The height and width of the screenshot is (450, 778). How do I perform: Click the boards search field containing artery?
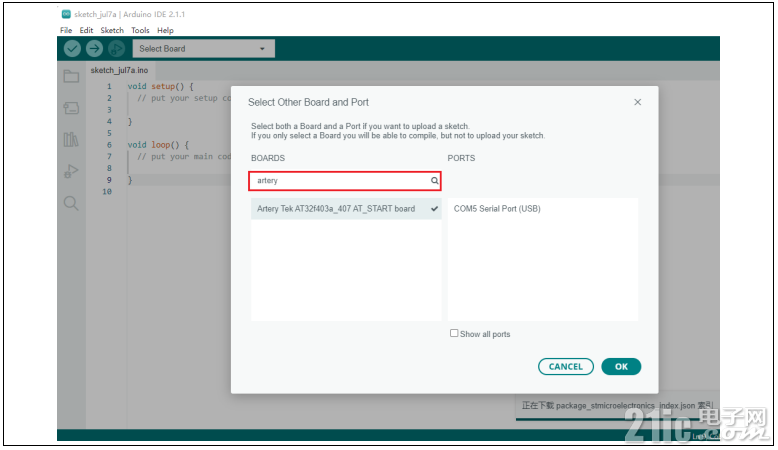(345, 181)
